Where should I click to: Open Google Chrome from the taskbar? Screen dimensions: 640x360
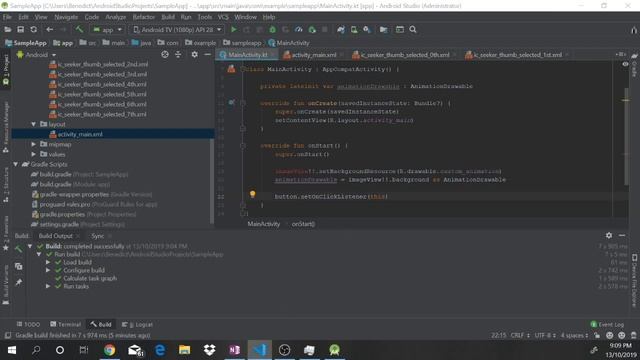coord(109,350)
